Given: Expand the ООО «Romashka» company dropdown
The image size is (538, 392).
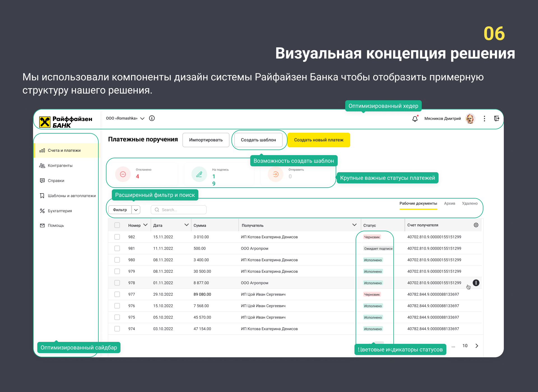Looking at the screenshot, I should [x=142, y=118].
